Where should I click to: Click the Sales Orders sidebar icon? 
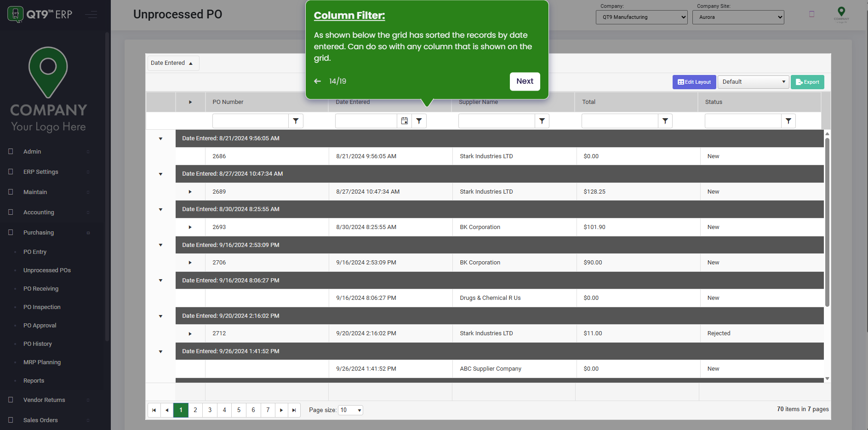pos(11,420)
